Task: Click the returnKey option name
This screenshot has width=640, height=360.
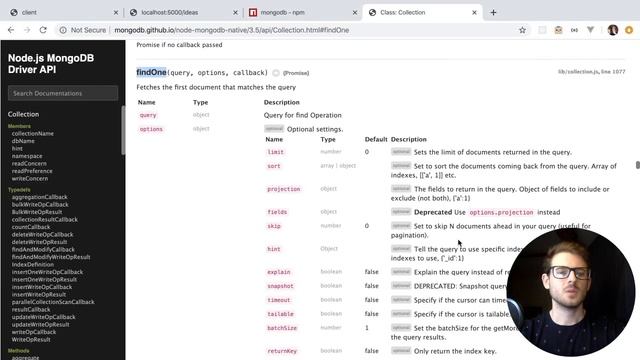Action: 282,351
